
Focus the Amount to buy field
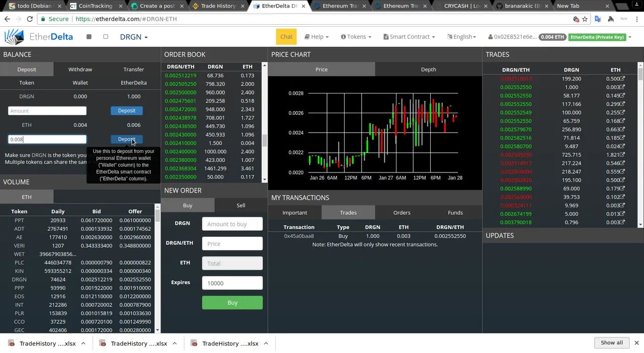232,224
